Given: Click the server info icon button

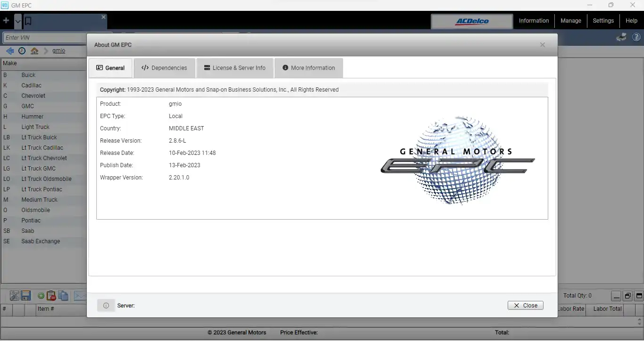Looking at the screenshot, I should tap(106, 306).
